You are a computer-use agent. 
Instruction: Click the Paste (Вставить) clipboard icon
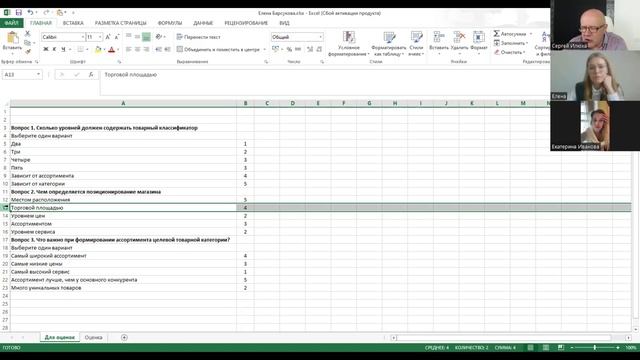(12, 38)
